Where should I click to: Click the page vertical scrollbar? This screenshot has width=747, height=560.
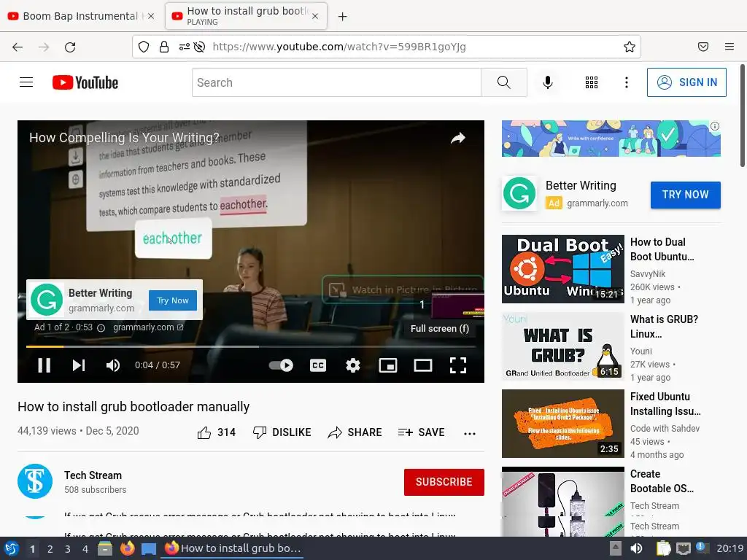[x=742, y=115]
